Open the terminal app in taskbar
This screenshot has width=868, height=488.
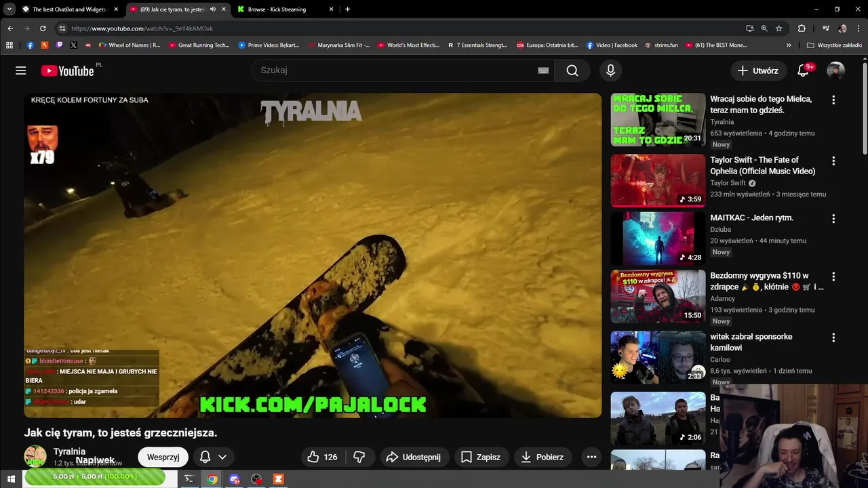pyautogui.click(x=189, y=479)
